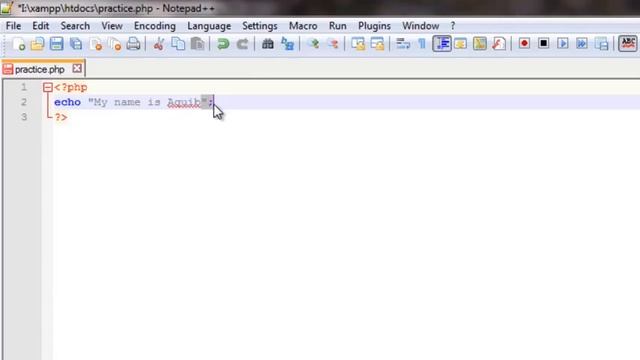Screen dimensions: 640x360
Task: Click the green Undo arrow
Action: pos(223,44)
